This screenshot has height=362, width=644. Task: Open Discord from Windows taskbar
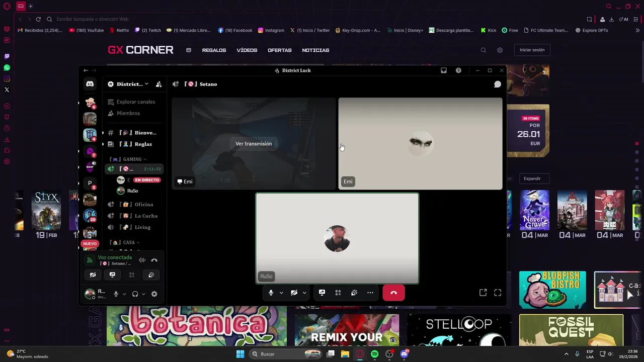tap(404, 354)
